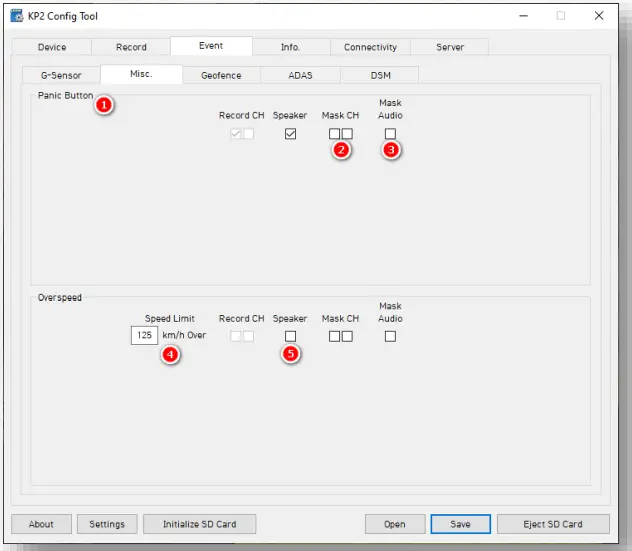Toggle Overspeed first Record CH checkbox

pyautogui.click(x=236, y=336)
